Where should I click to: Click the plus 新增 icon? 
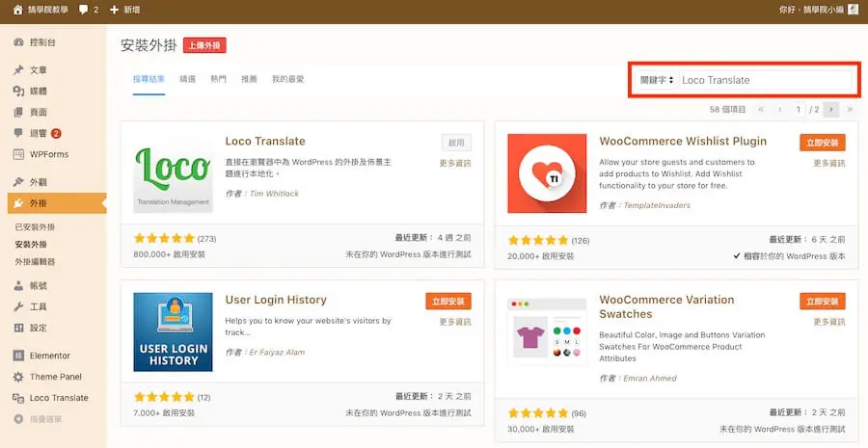point(115,10)
